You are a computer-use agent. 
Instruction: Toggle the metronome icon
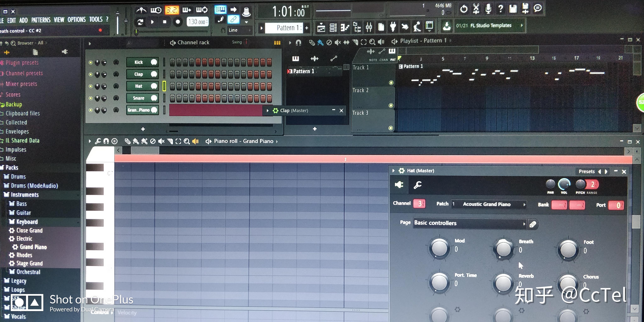coord(141,10)
